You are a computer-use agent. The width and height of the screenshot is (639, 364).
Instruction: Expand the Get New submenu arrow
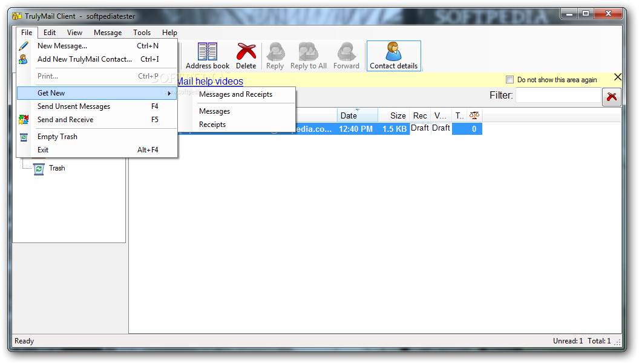click(169, 94)
